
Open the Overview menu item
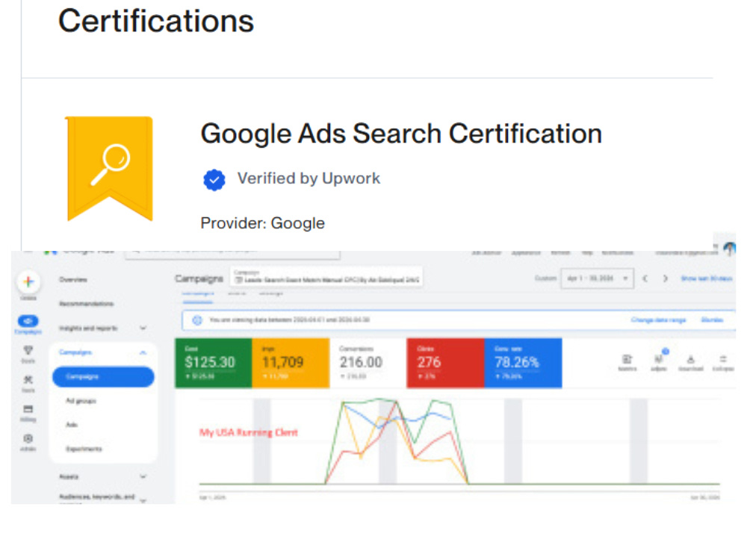tap(73, 279)
